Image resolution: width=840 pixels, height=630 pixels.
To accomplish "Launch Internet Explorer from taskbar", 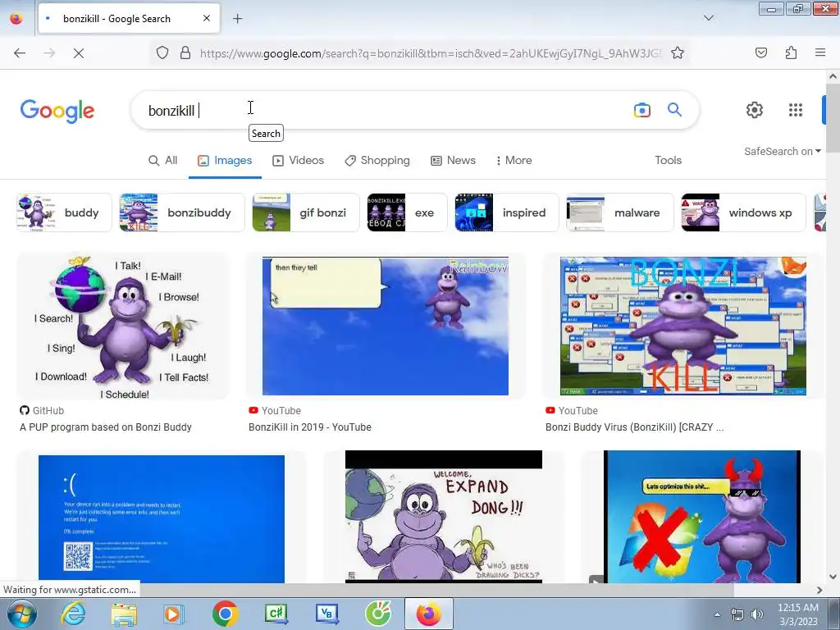I will 73,614.
